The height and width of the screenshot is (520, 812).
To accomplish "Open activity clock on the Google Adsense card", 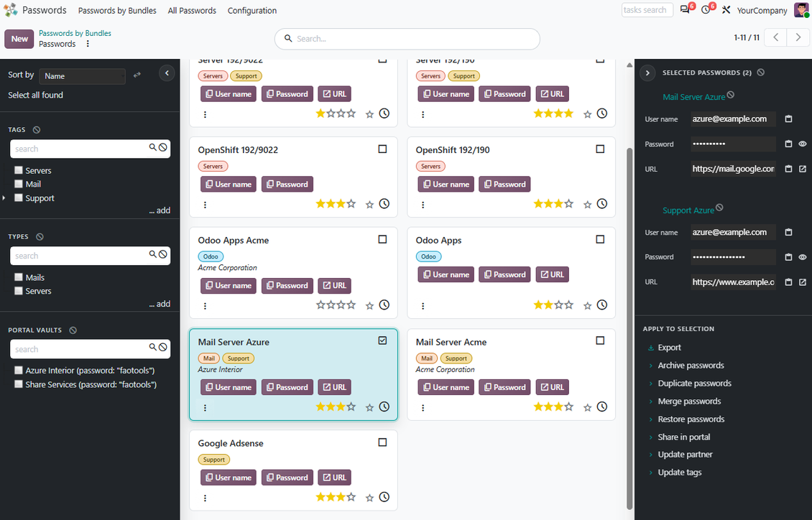I will click(x=384, y=497).
